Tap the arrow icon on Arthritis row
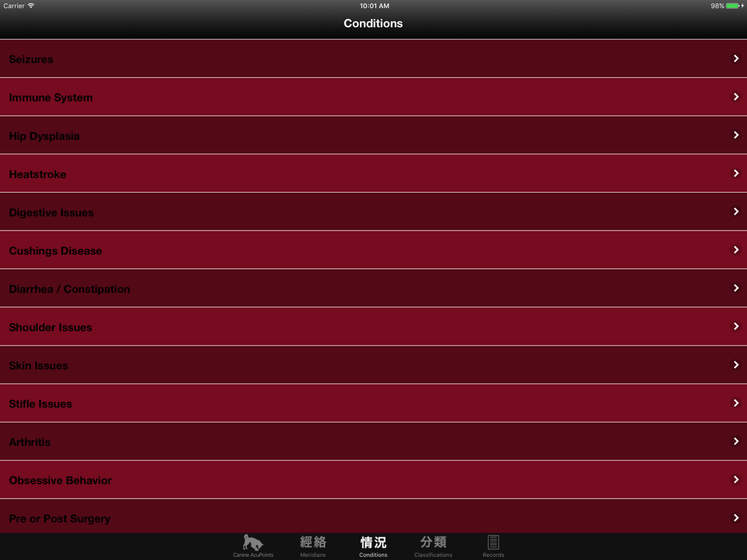The height and width of the screenshot is (560, 747). pos(736,442)
